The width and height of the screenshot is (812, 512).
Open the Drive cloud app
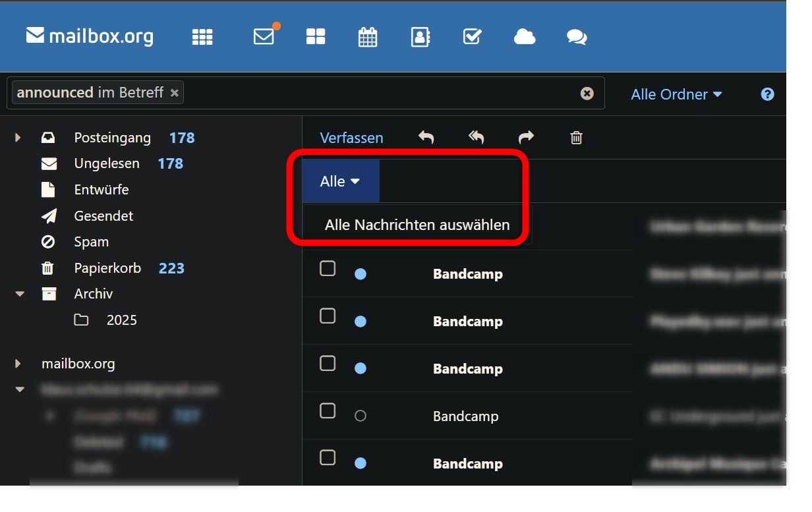coord(525,37)
